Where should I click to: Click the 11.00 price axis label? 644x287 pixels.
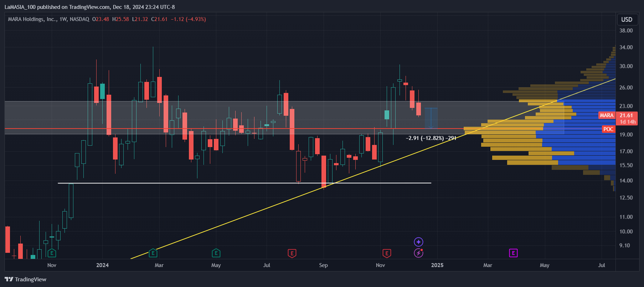coord(626,217)
